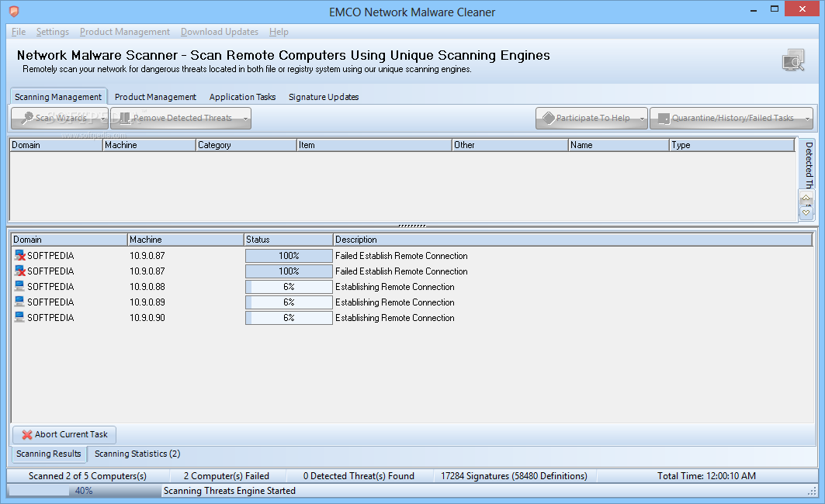This screenshot has height=504, width=825.
Task: Click "Total Time: 12:00:10 AM" status entry
Action: (x=706, y=476)
